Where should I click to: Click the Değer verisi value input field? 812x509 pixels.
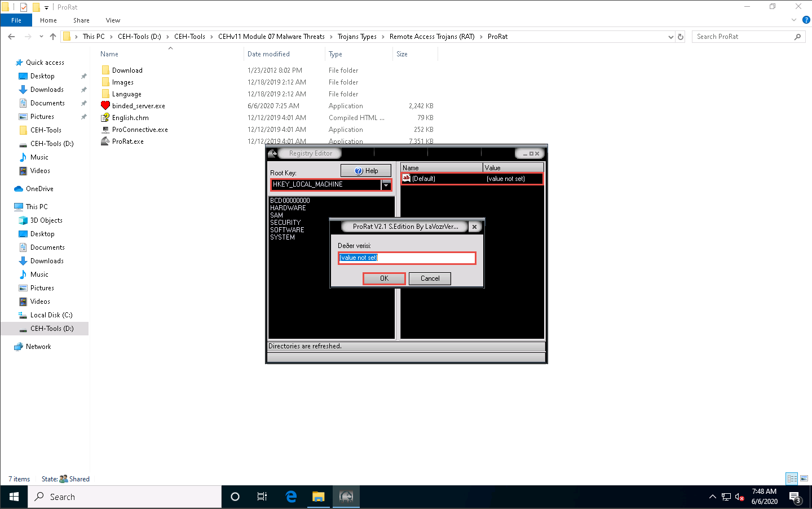point(407,258)
